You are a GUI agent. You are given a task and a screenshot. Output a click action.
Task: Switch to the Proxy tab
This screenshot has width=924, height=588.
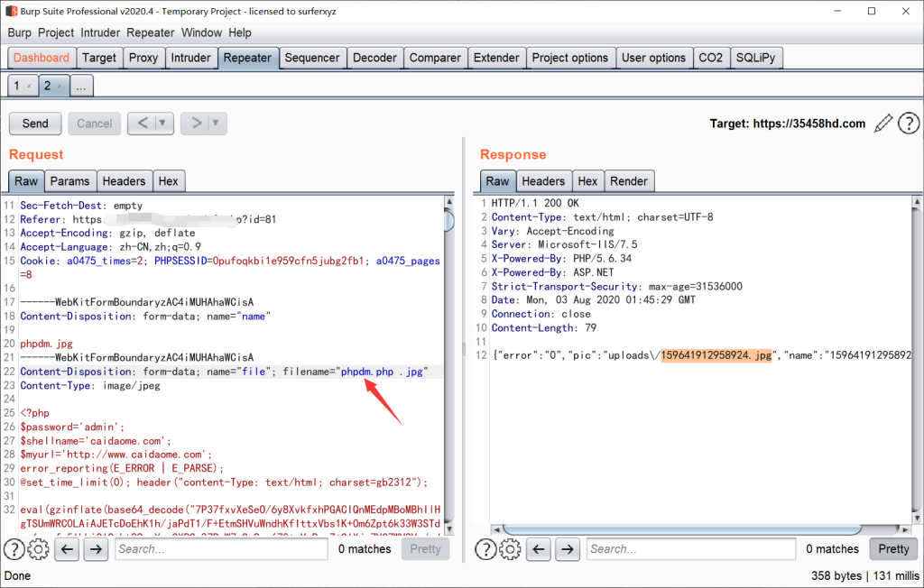[x=143, y=58]
